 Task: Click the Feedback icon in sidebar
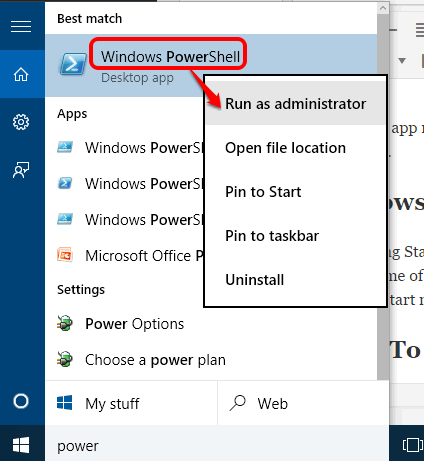point(21,170)
